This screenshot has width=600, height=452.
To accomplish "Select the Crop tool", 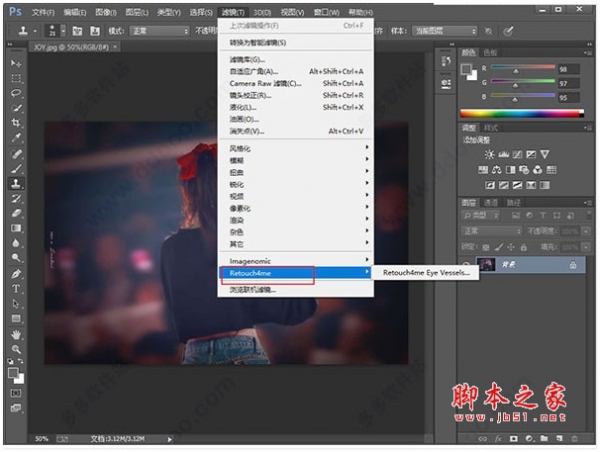I will (x=16, y=123).
